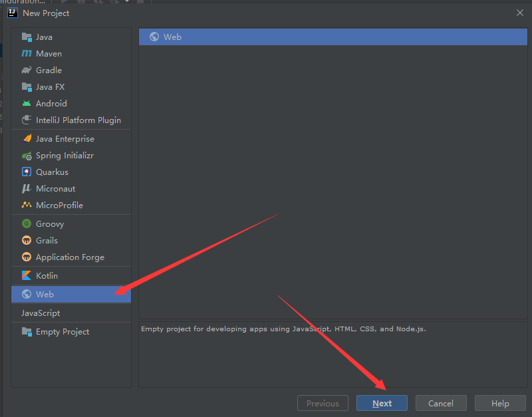Click the globe icon in the right Web row
Screen dimensions: 532x417
coord(154,37)
